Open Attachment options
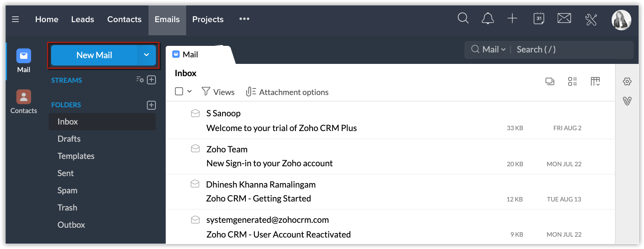The width and height of the screenshot is (644, 249). click(x=287, y=92)
